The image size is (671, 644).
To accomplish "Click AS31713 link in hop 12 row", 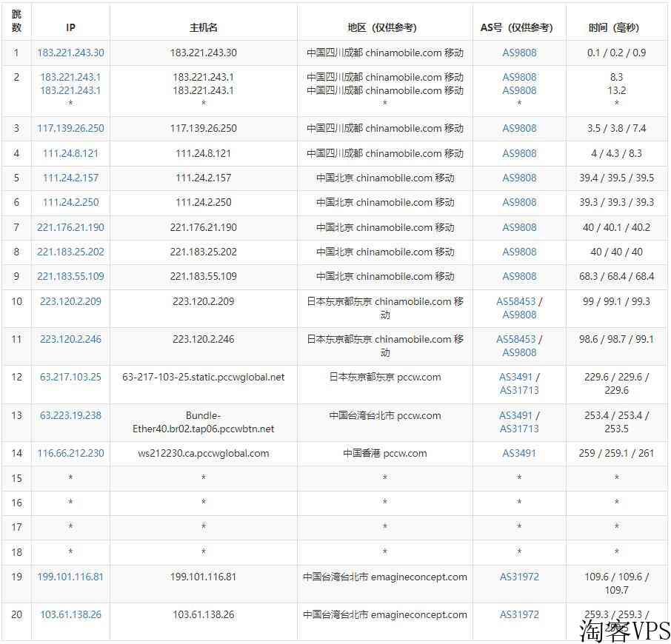I will (x=519, y=390).
